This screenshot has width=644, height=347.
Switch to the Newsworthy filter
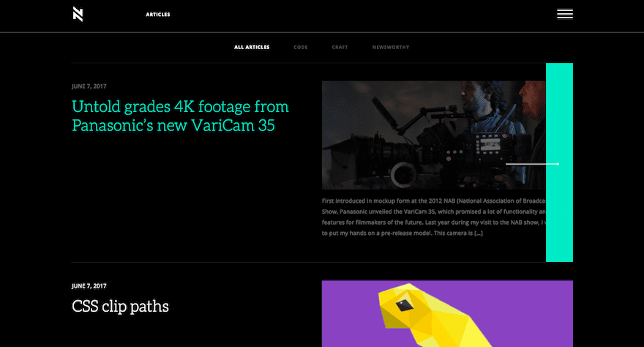point(391,48)
